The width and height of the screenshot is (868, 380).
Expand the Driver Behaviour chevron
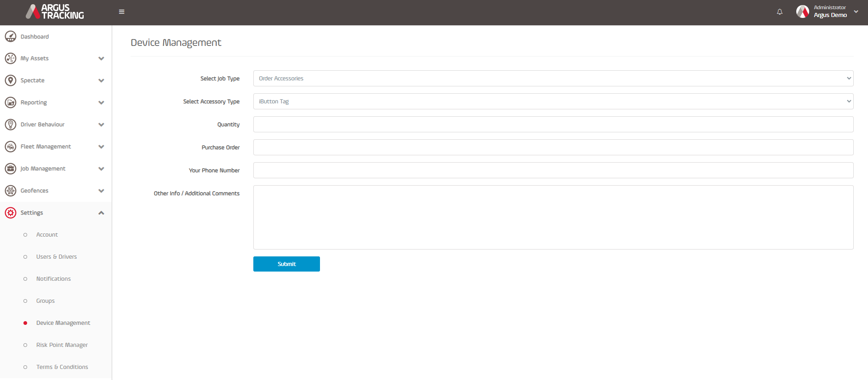click(x=101, y=125)
